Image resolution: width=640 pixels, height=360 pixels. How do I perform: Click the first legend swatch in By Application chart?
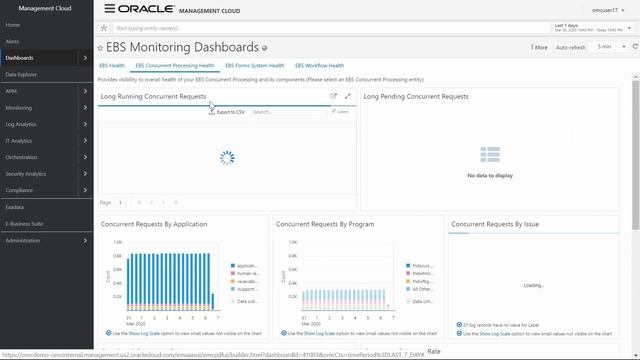tap(233, 266)
